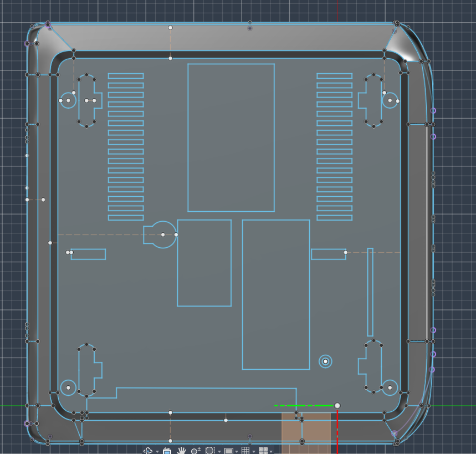
Task: Click the small concentric circle sketch
Action: 325,361
